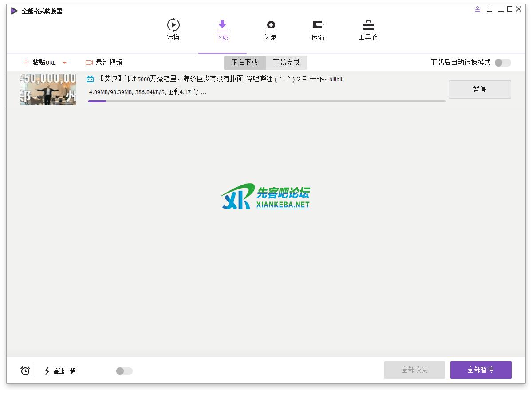This screenshot has width=532, height=394.
Task: Click the 录制视频 record video icon
Action: click(x=91, y=62)
